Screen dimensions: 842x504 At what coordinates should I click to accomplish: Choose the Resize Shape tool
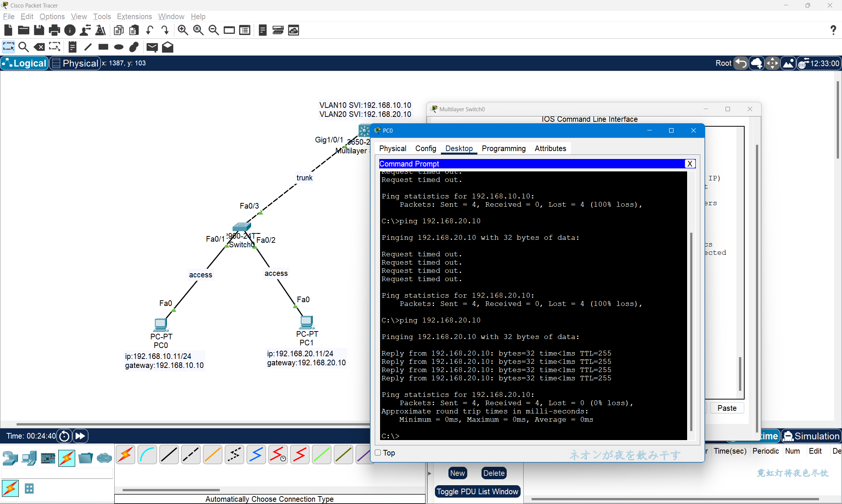[x=55, y=47]
